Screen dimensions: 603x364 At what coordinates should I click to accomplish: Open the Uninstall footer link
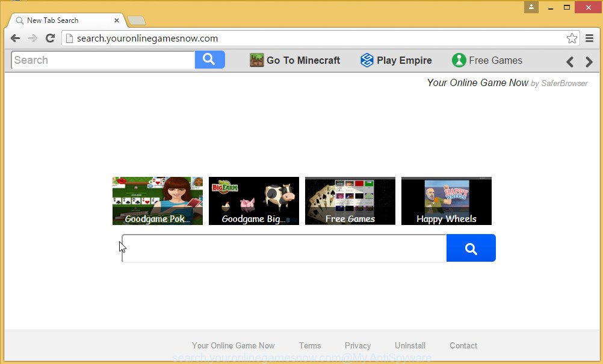pos(410,345)
